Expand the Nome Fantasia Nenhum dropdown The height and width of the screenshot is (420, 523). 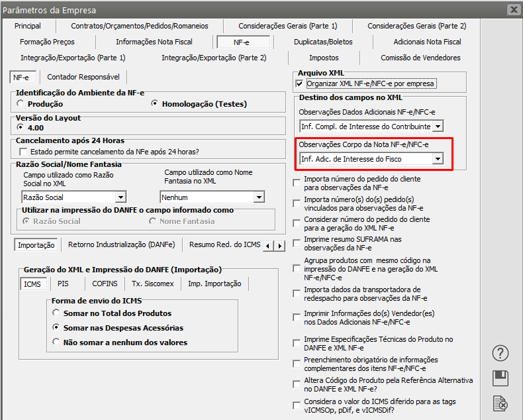coord(259,197)
